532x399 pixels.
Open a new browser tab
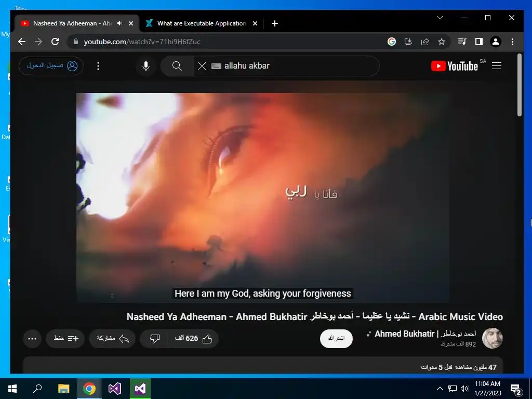tap(275, 23)
